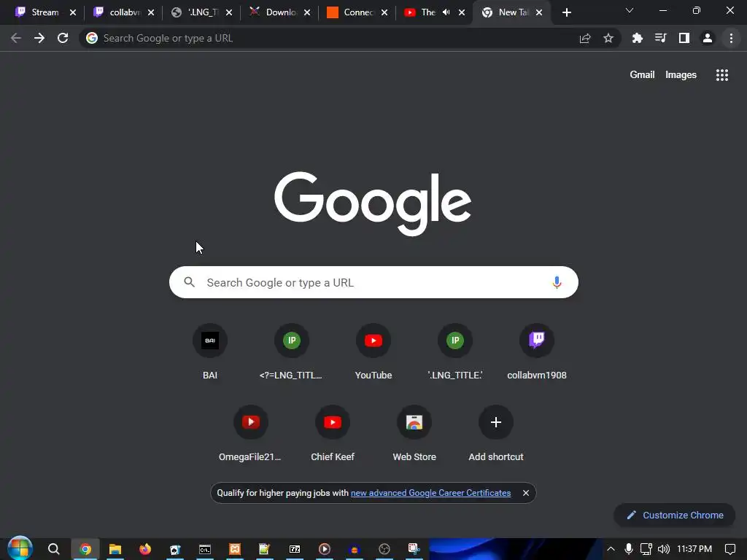
Task: Close the New Tab tab
Action: 539,12
